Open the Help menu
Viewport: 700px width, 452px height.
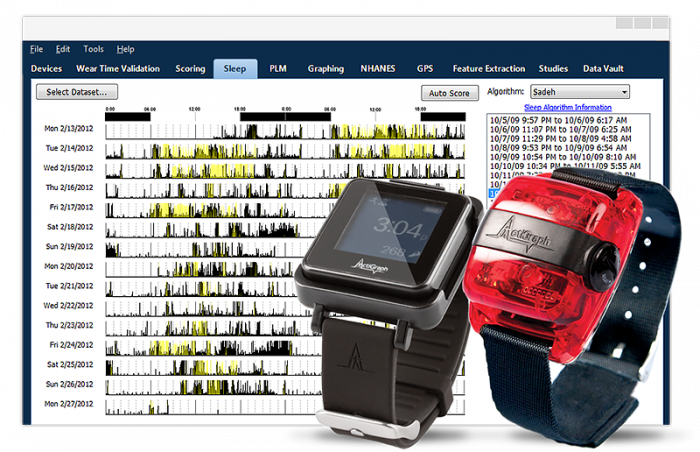click(x=125, y=49)
